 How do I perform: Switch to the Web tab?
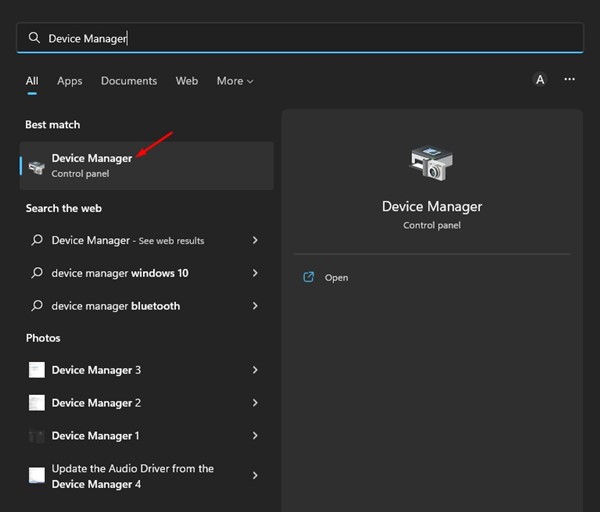187,81
